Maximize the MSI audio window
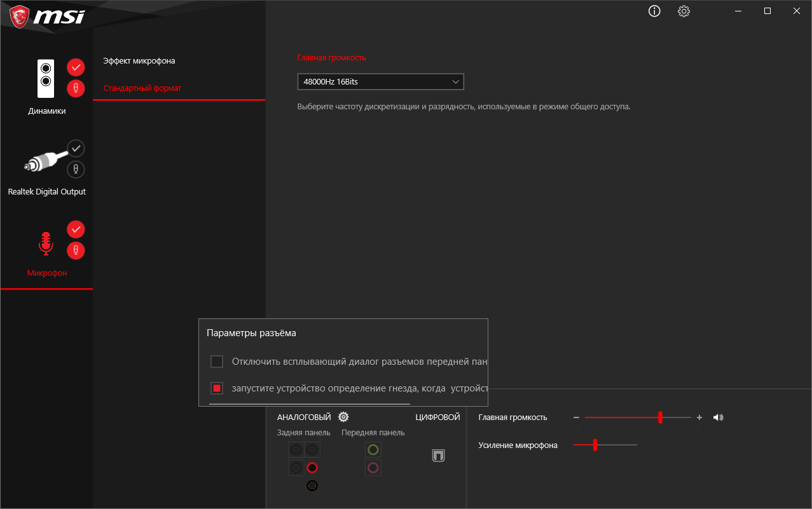 click(767, 11)
